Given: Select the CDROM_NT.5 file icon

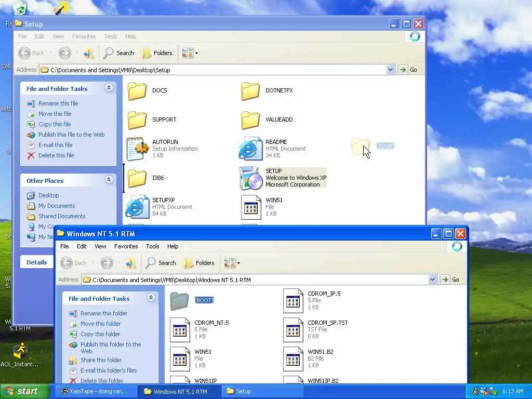Looking at the screenshot, I should (180, 330).
